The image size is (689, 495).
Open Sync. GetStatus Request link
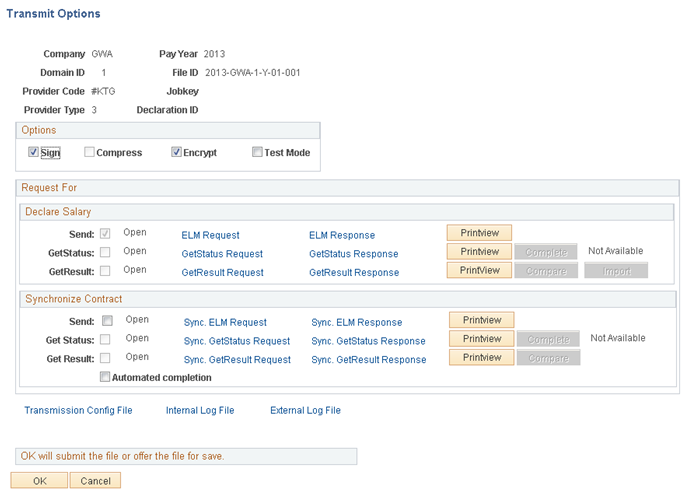tap(237, 341)
